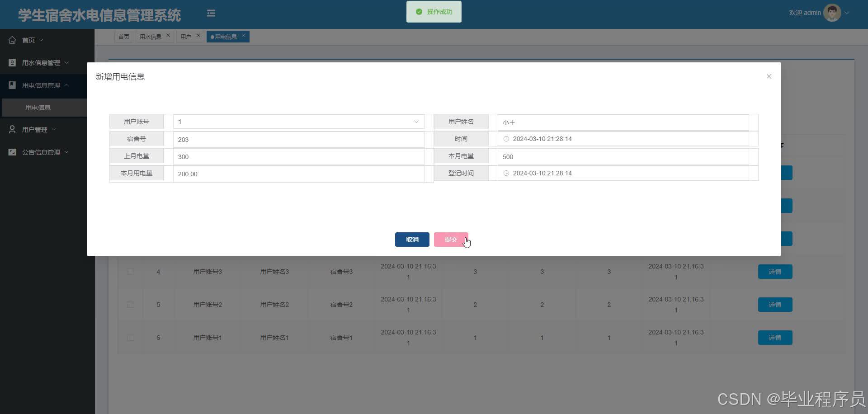Click the home icon in sidebar
868x414 pixels.
click(12, 40)
